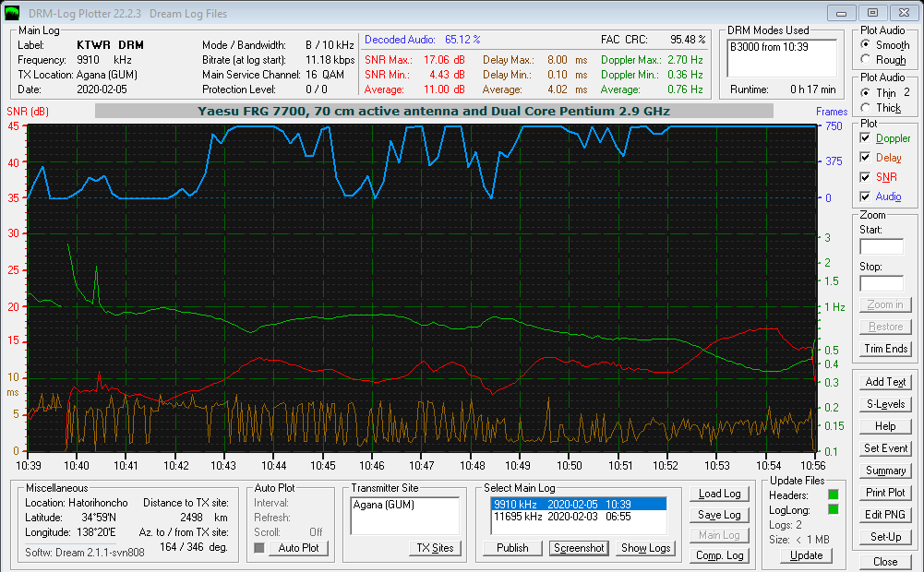Screen dimensions: 924x572
Task: Click the 10:46 time label on the axis
Action: coord(372,465)
